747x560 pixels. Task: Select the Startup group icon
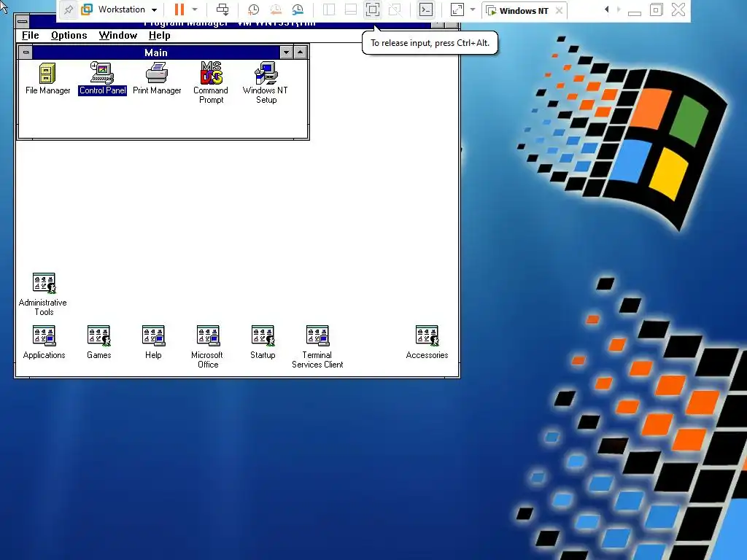coord(263,335)
